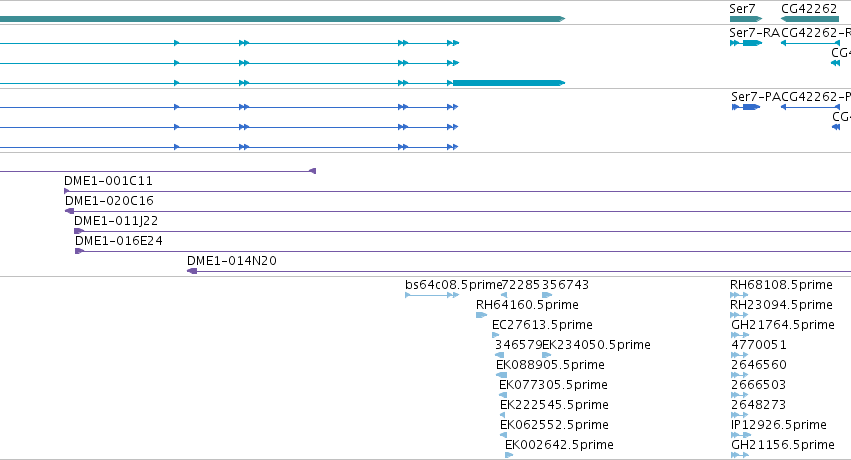The height and width of the screenshot is (460, 851).
Task: Select BAC clone DME1-001C11
Action: coord(109,181)
